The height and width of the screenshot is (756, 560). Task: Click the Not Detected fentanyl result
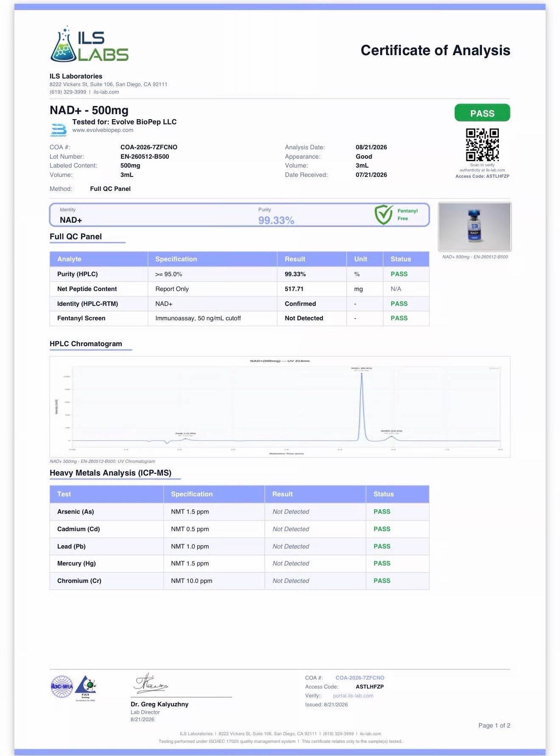304,318
